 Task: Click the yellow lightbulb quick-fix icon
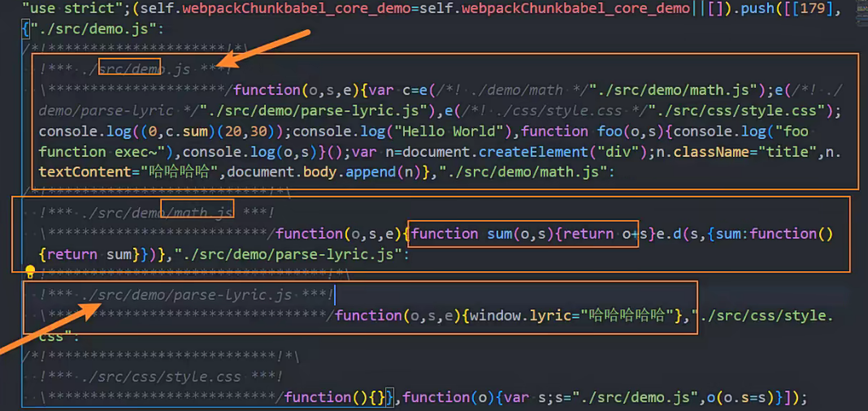30,272
